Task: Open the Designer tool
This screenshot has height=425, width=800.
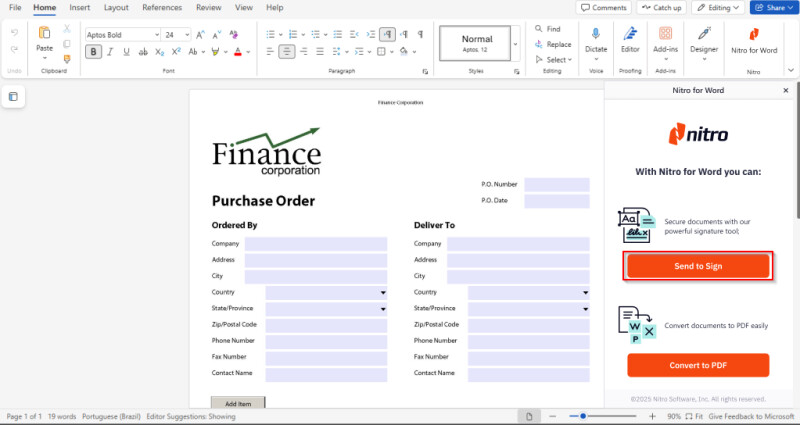Action: click(704, 34)
